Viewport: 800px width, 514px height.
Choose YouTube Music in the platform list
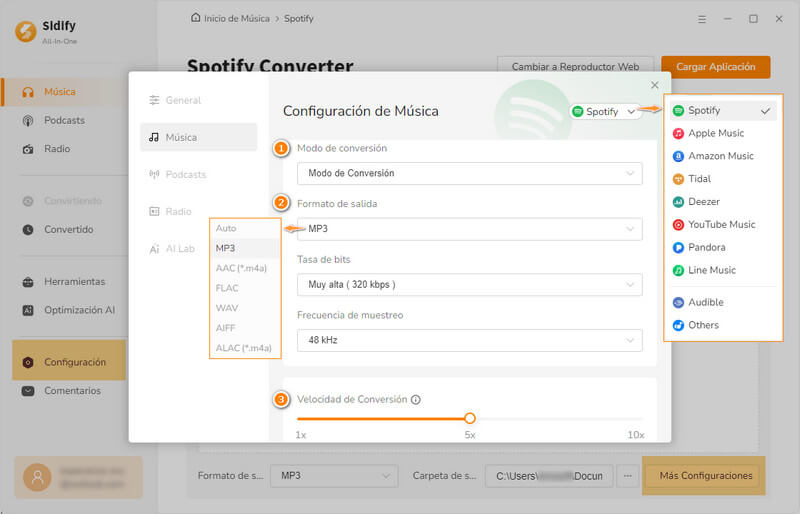[723, 225]
